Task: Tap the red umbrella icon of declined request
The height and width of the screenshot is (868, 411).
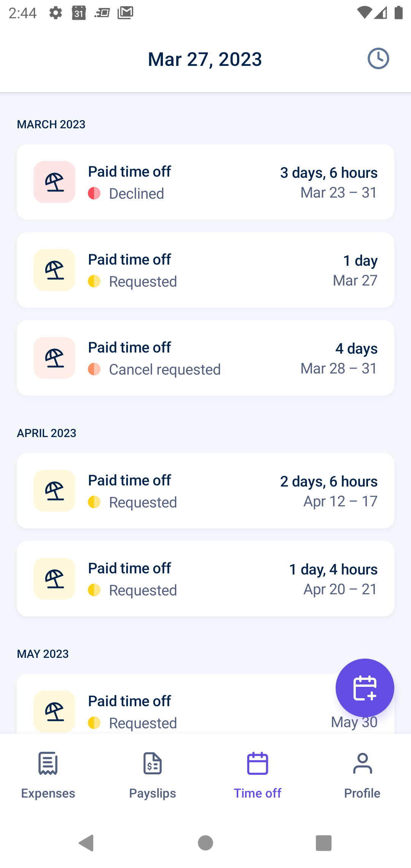Action: tap(54, 182)
